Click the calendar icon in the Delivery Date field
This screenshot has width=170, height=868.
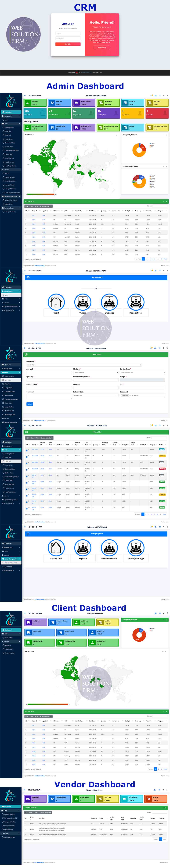coord(116,395)
